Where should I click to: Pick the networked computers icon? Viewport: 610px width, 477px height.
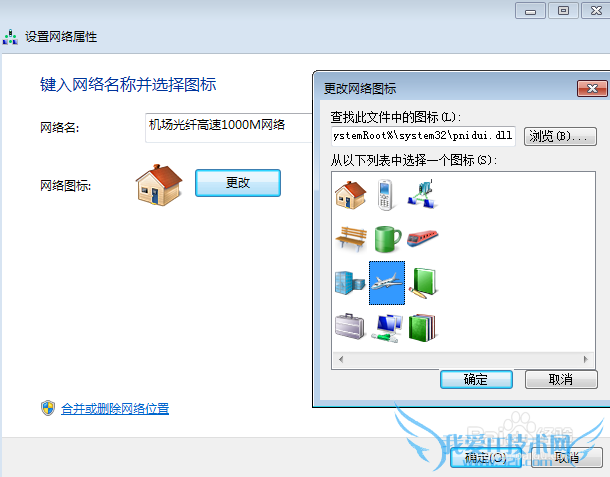click(387, 328)
